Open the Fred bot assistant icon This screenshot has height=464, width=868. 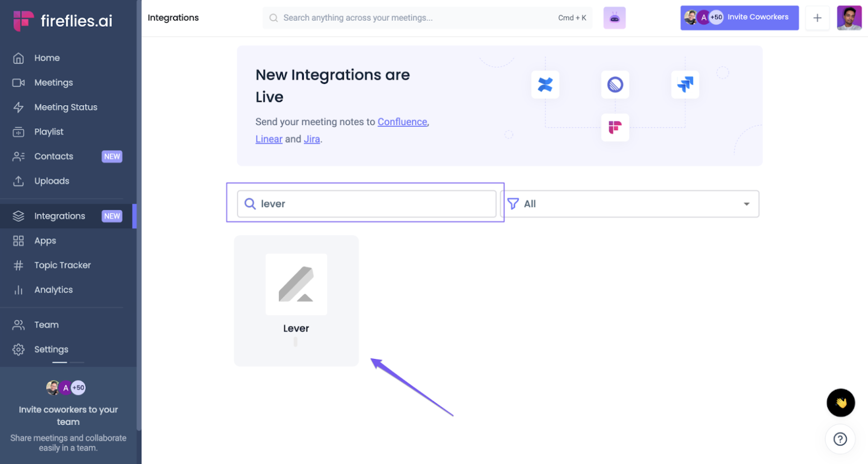[x=614, y=18]
